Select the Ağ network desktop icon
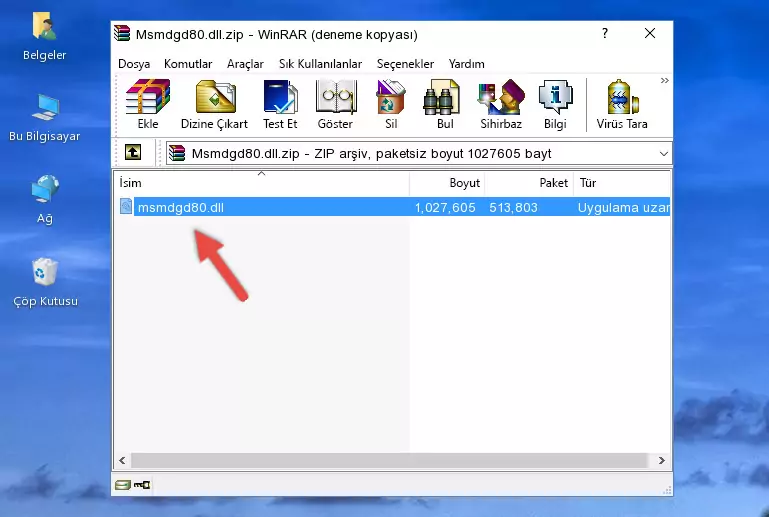 [45, 199]
